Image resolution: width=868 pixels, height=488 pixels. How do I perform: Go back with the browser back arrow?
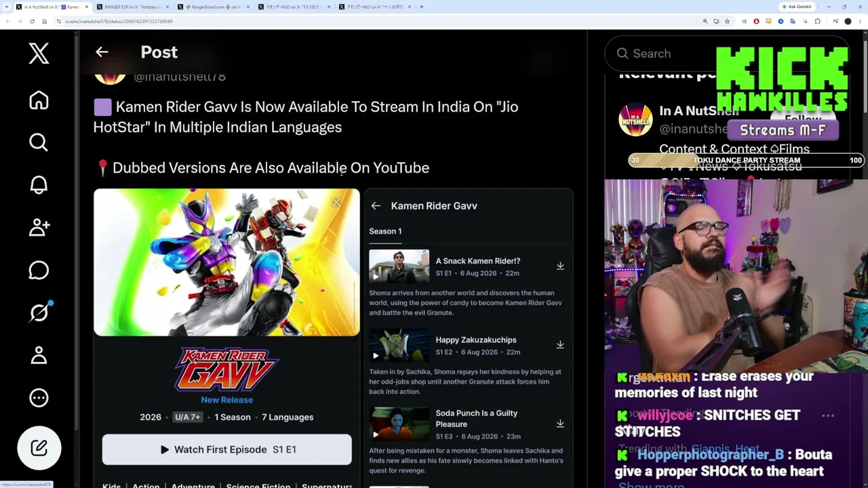point(7,21)
